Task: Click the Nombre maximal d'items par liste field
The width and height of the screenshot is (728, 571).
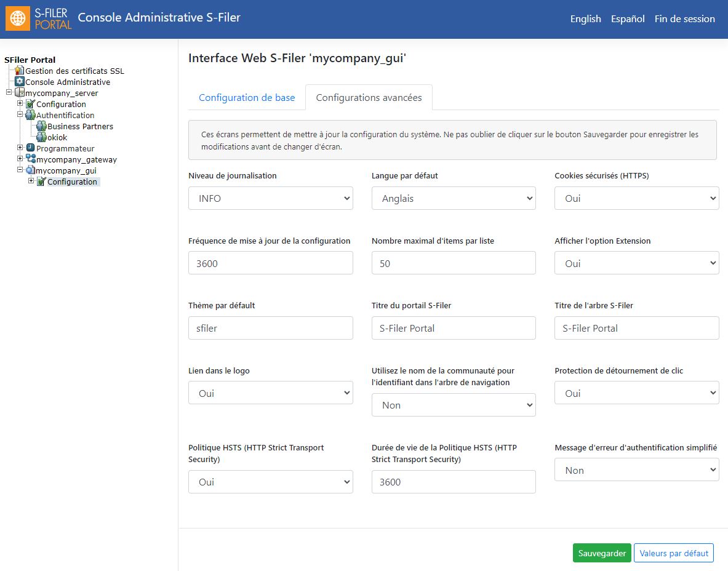Action: point(454,263)
